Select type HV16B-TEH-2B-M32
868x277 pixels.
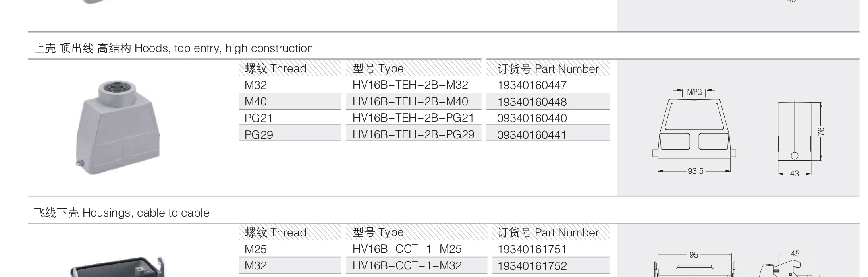point(410,85)
